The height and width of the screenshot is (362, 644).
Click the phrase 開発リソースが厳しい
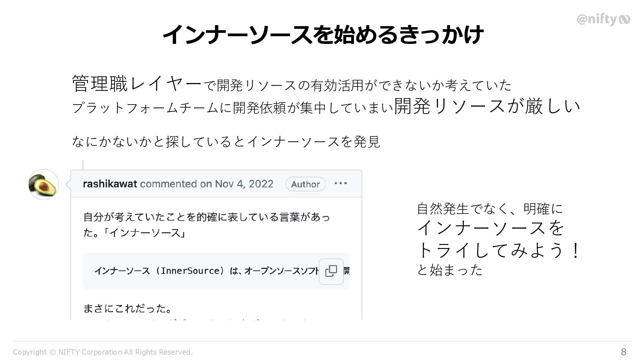pyautogui.click(x=486, y=106)
